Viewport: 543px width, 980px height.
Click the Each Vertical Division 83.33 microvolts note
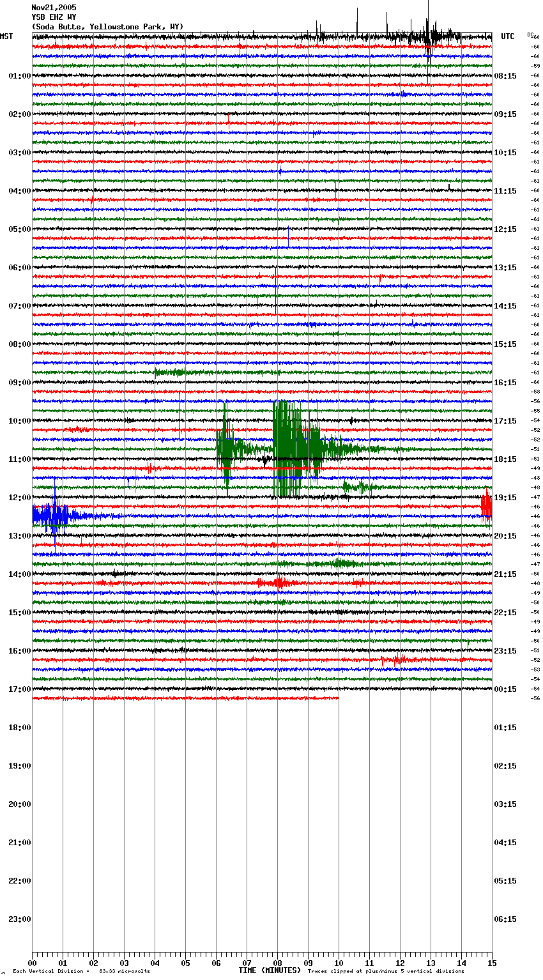tap(81, 972)
